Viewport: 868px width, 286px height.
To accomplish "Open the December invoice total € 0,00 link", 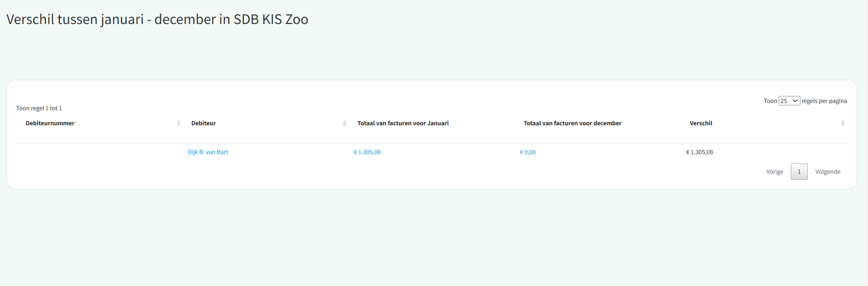I will (x=528, y=152).
